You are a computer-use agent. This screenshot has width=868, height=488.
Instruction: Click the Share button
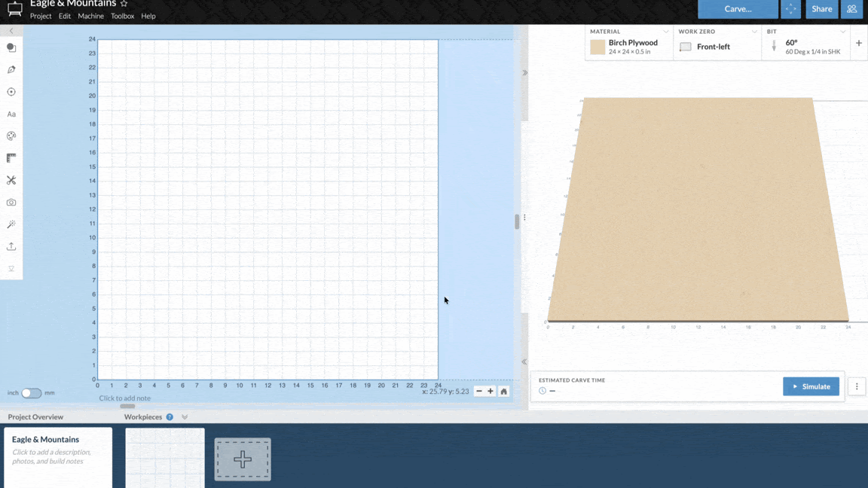(821, 9)
